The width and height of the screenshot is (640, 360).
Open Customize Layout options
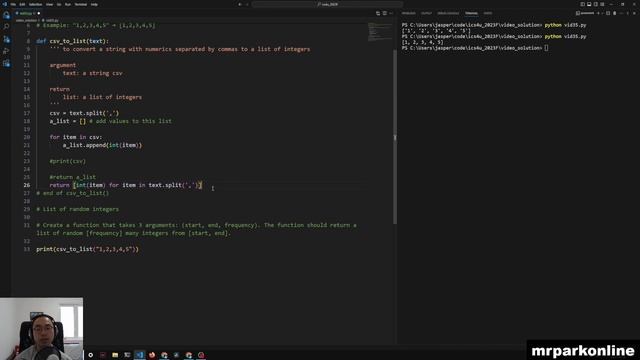pyautogui.click(x=602, y=4)
